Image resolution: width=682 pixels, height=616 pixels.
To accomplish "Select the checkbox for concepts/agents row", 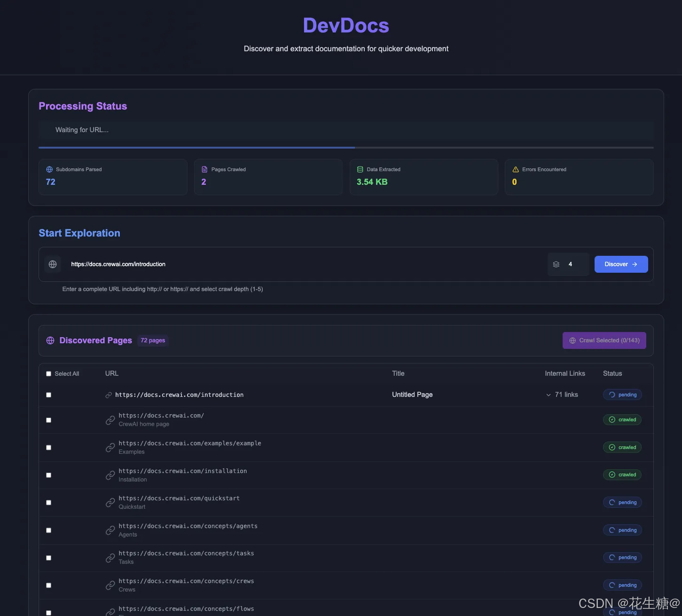I will (48, 530).
